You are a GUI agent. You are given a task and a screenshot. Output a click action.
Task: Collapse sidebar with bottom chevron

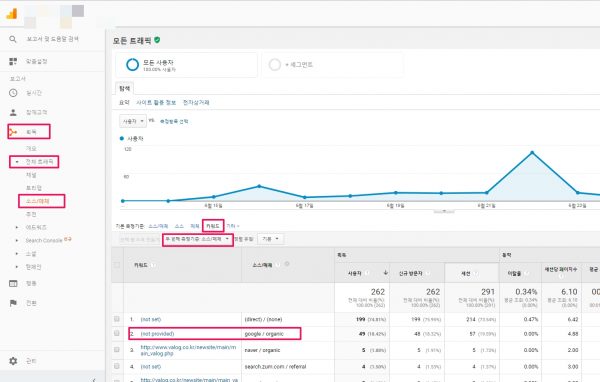94,380
